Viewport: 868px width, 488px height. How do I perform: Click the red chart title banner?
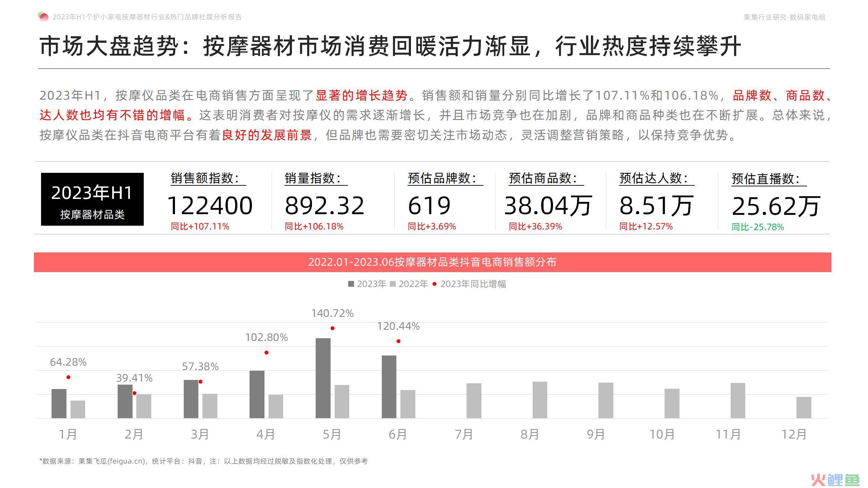pyautogui.click(x=433, y=262)
